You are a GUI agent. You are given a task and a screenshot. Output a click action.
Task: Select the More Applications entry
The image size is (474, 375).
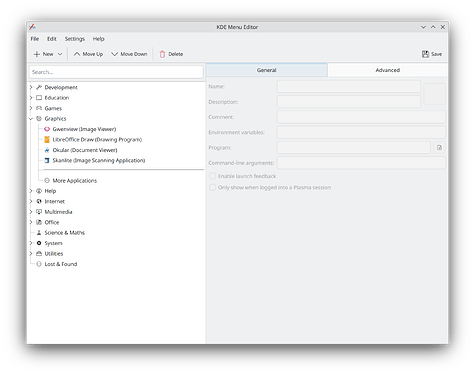coord(74,181)
